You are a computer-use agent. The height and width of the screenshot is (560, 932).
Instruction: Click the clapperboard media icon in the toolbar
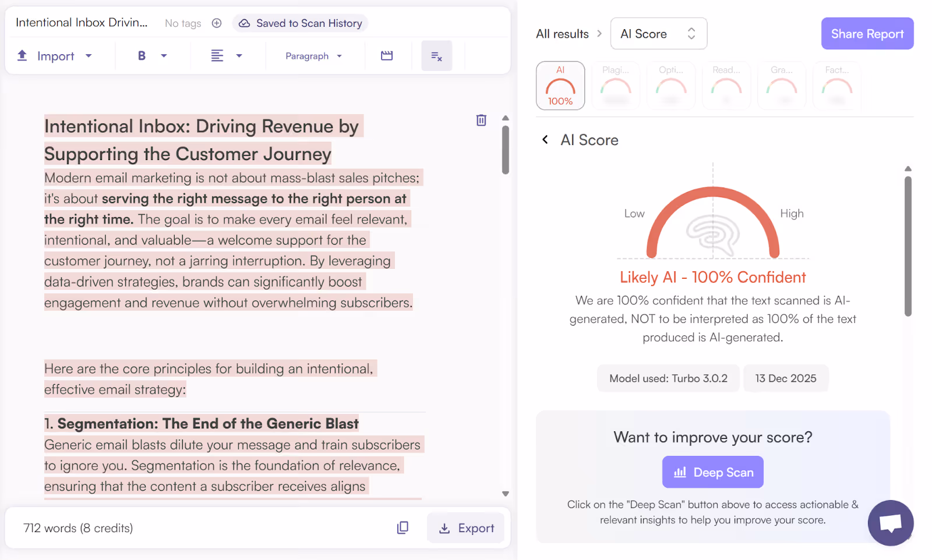(x=387, y=55)
